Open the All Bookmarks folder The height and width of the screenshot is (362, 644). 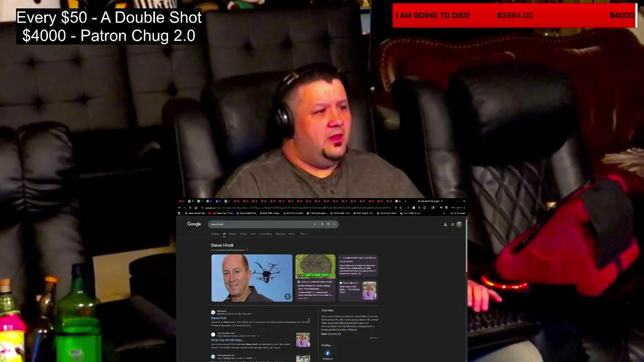click(x=458, y=213)
